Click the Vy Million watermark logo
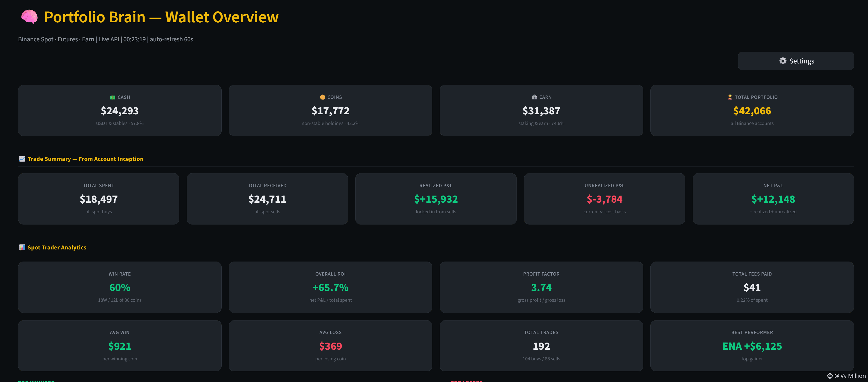The width and height of the screenshot is (868, 382). tap(829, 376)
